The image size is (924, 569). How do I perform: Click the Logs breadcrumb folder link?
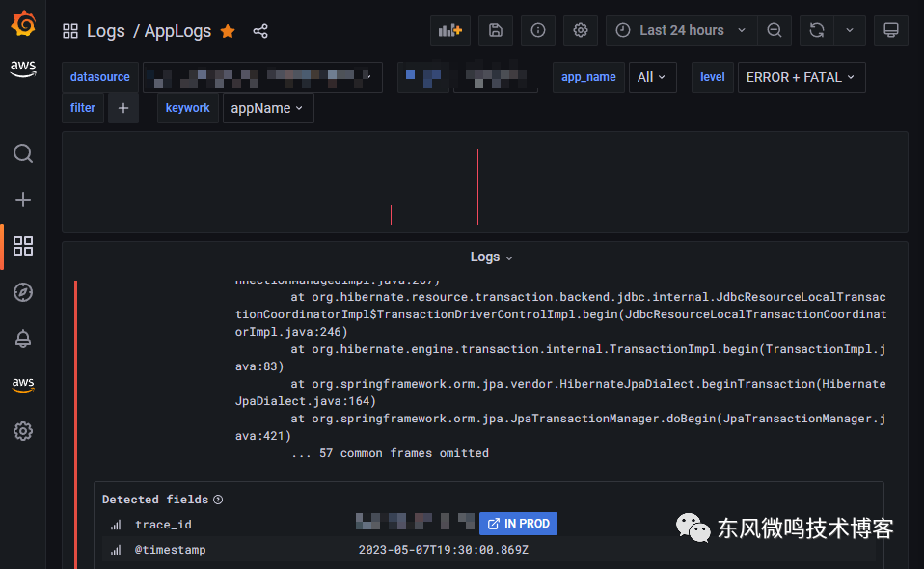105,31
